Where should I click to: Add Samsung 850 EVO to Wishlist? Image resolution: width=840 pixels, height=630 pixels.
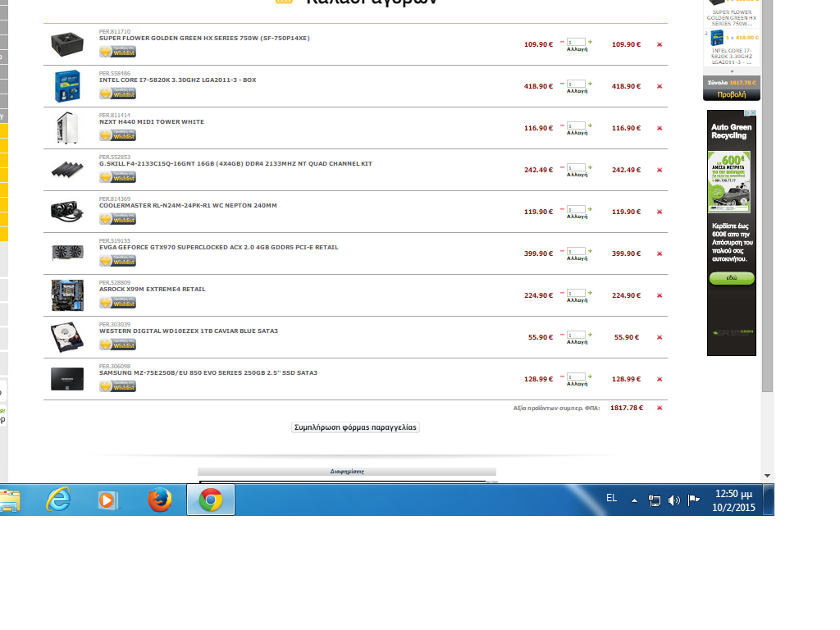(x=118, y=386)
